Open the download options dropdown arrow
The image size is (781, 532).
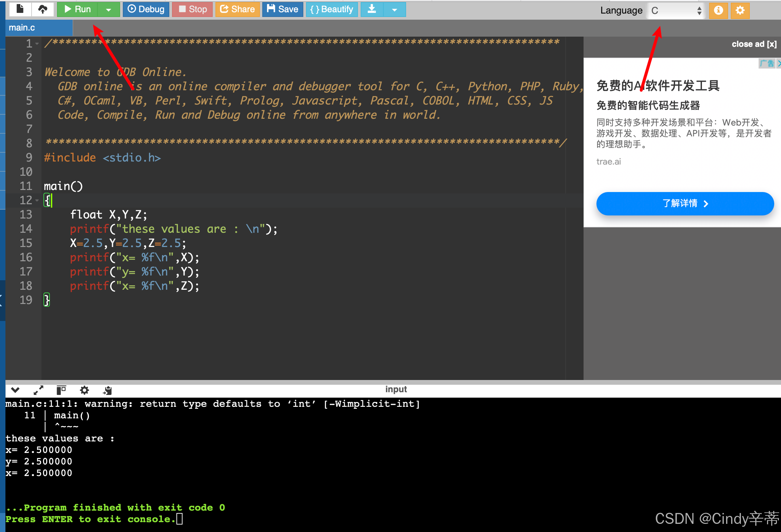394,9
